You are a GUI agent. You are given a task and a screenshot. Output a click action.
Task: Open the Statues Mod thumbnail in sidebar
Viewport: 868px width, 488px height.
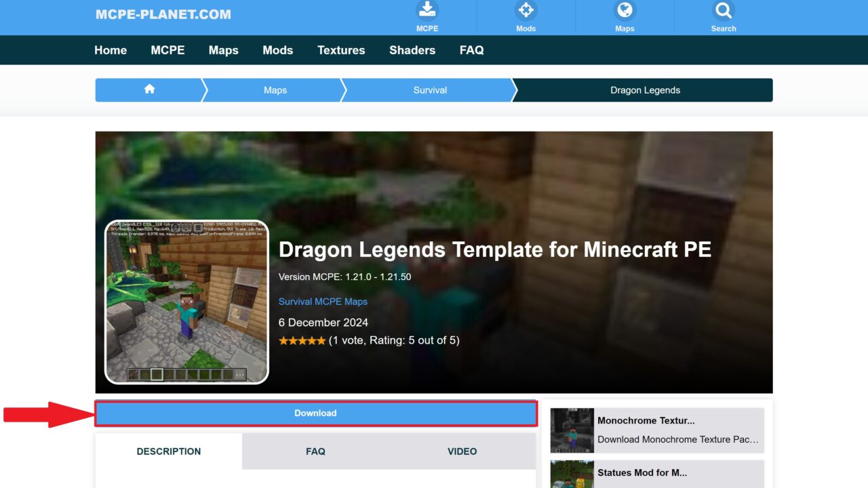pos(572,474)
